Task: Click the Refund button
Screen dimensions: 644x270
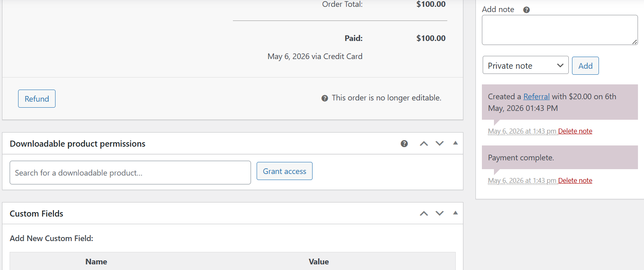Action: click(37, 99)
